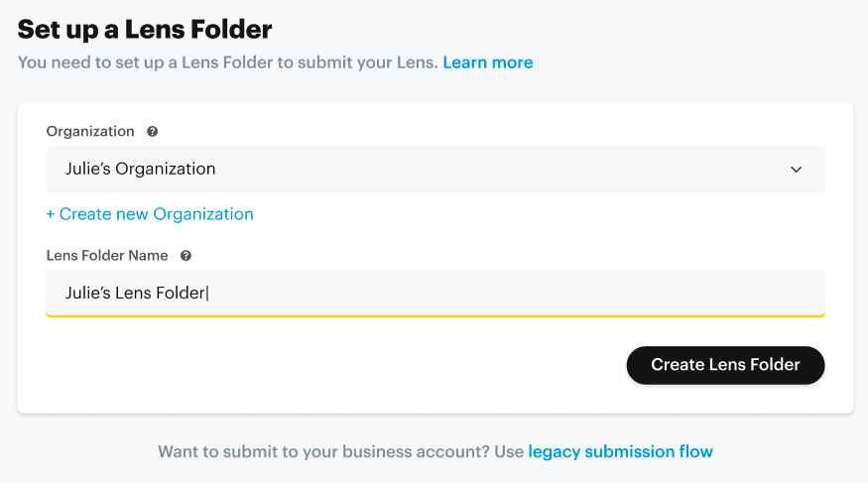Select the "Julie's Organization" text in the dropdown
Screen dimensions: 868x483
coord(140,169)
